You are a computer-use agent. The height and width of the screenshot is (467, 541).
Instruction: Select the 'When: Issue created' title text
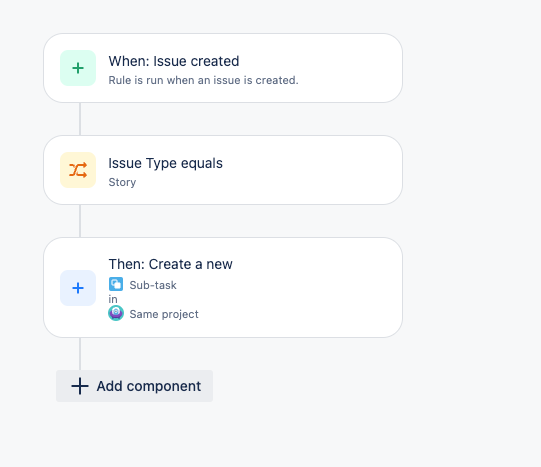pos(174,61)
